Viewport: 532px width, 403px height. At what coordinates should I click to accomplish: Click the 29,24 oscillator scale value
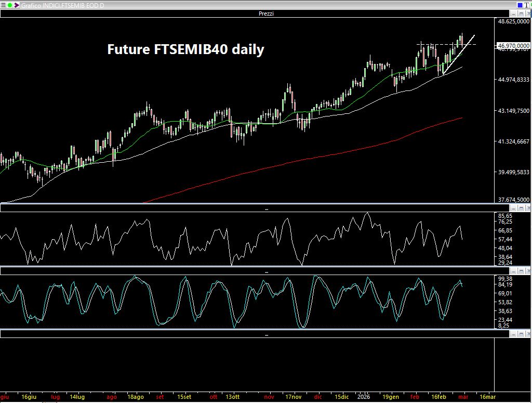tap(505, 263)
